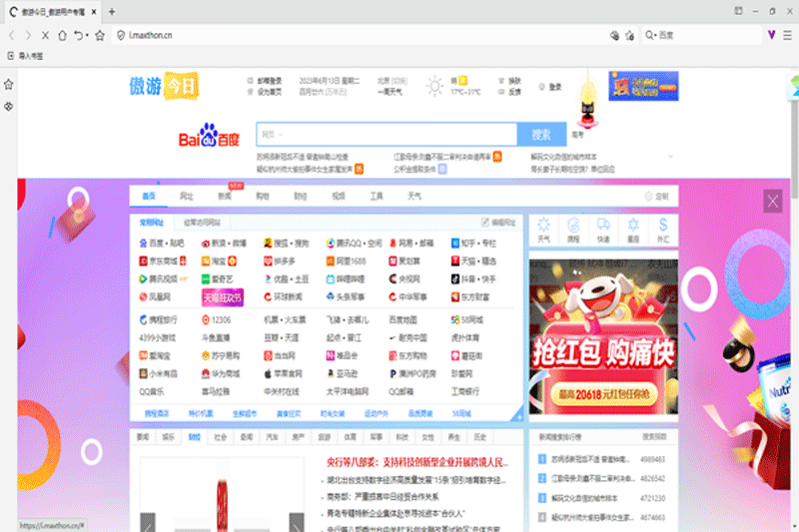799x532 pixels.
Task: Select the 财经 news category tab
Action: pyautogui.click(x=194, y=437)
